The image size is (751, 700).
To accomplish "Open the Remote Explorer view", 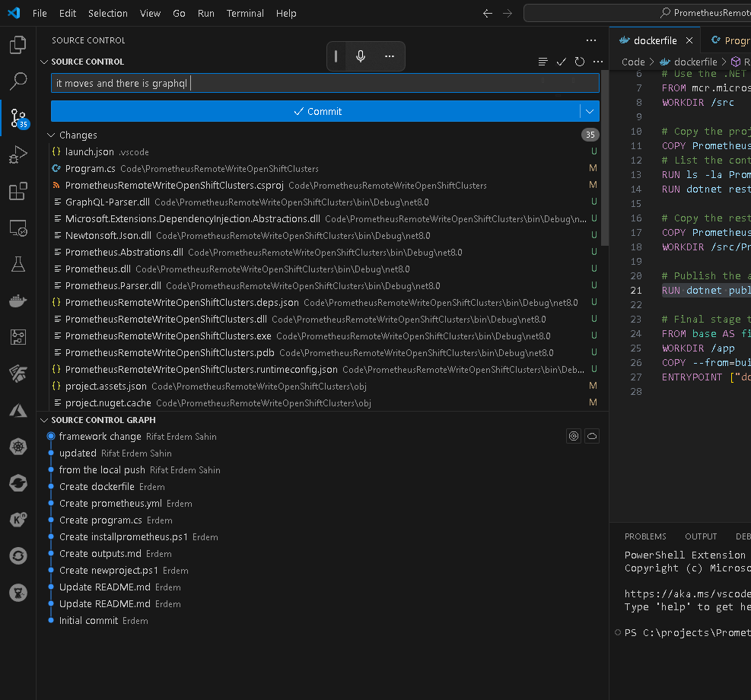I will tap(18, 228).
